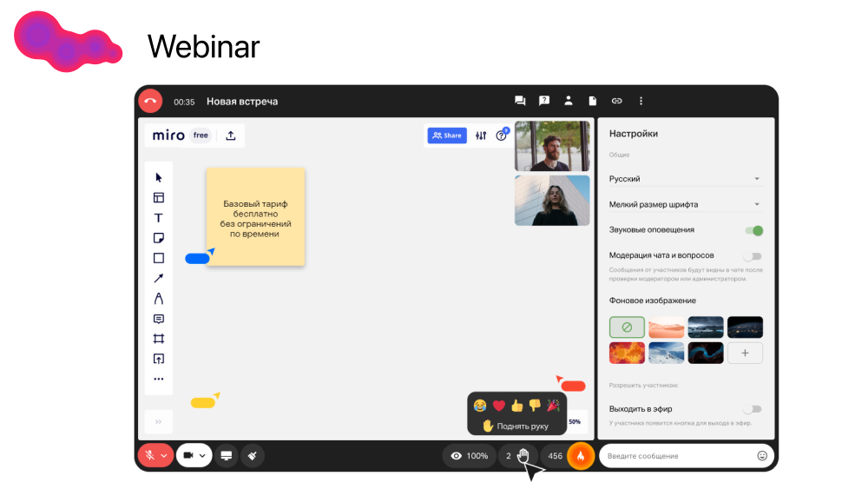
Task: Select the sticky note tool
Action: pos(158,238)
